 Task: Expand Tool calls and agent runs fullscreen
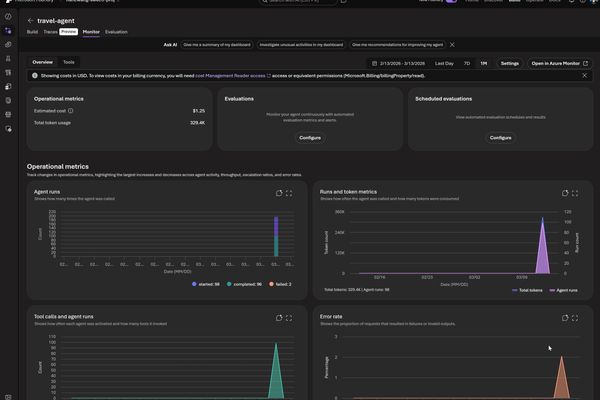pyautogui.click(x=289, y=318)
